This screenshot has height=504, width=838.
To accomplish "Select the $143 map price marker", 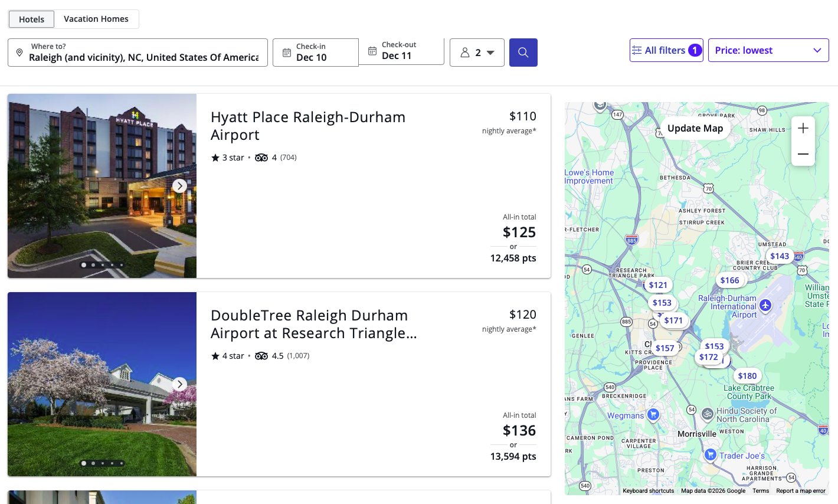I will 780,256.
